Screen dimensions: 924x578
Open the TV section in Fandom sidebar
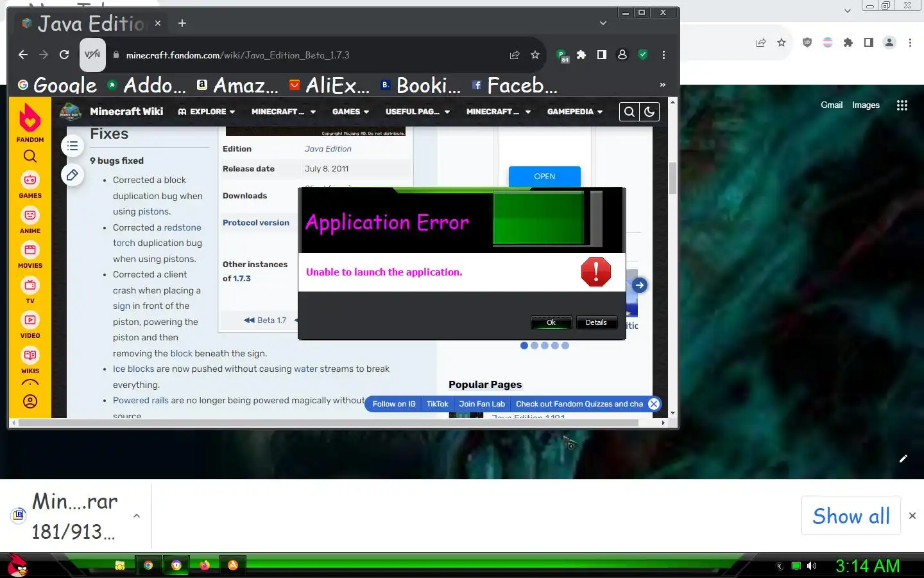pos(30,290)
